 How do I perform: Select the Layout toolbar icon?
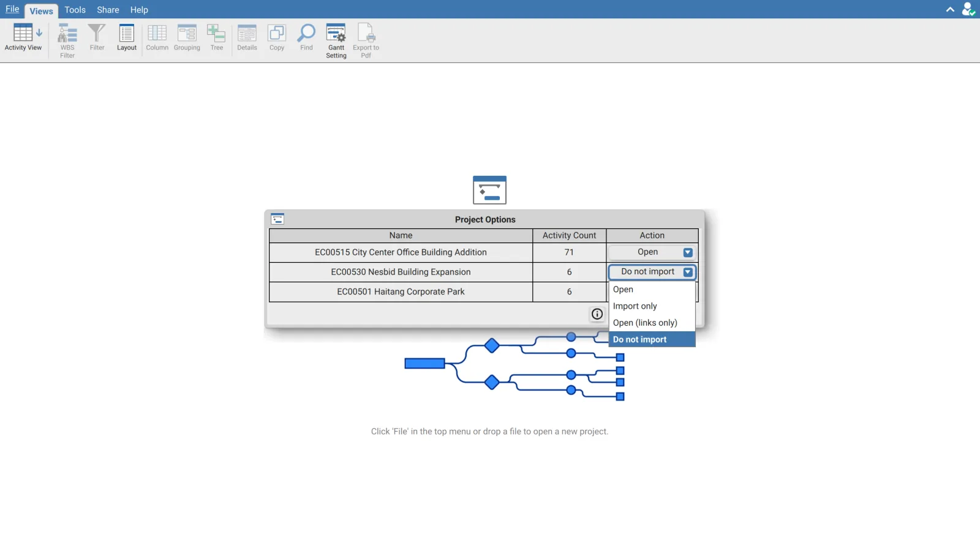[x=127, y=38]
